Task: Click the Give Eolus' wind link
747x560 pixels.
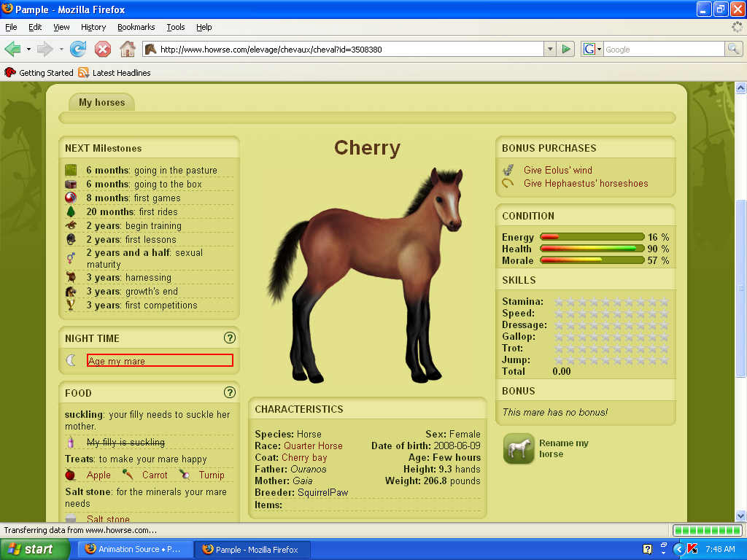Action: click(558, 170)
